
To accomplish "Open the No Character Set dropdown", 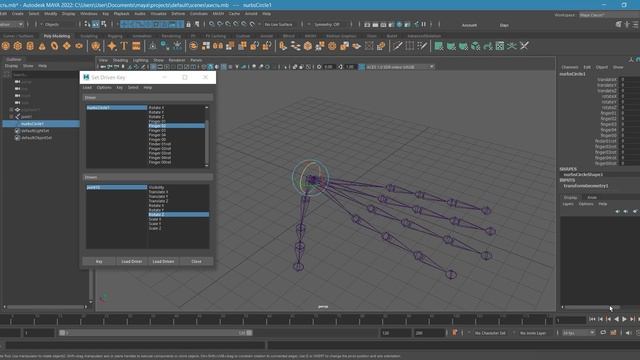I will 492,333.
